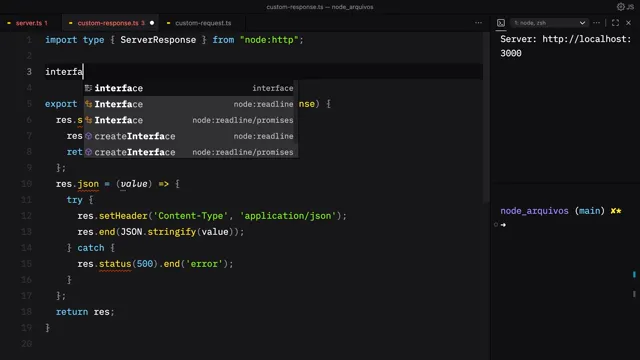Close the terminal panel
The height and width of the screenshot is (360, 640).
click(x=629, y=23)
